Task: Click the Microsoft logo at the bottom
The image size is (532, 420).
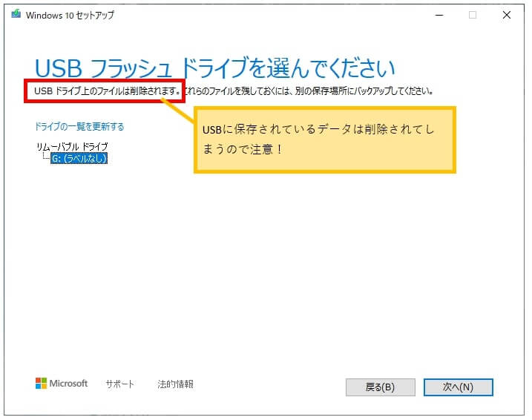Action: 62,384
